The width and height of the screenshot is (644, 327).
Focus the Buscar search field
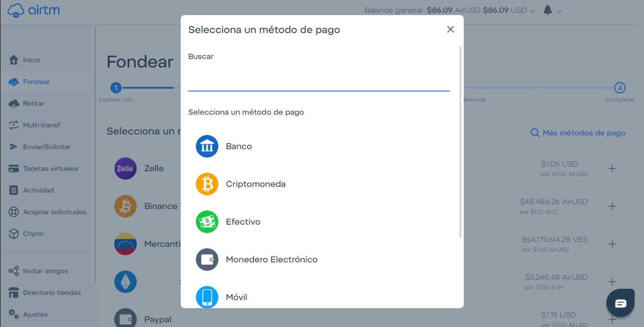(x=319, y=78)
